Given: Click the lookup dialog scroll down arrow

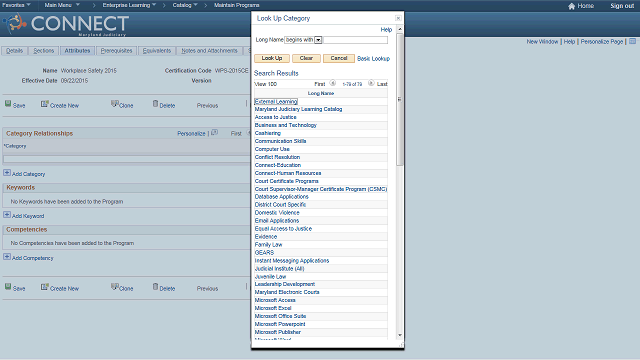Looking at the screenshot, I should [400, 335].
